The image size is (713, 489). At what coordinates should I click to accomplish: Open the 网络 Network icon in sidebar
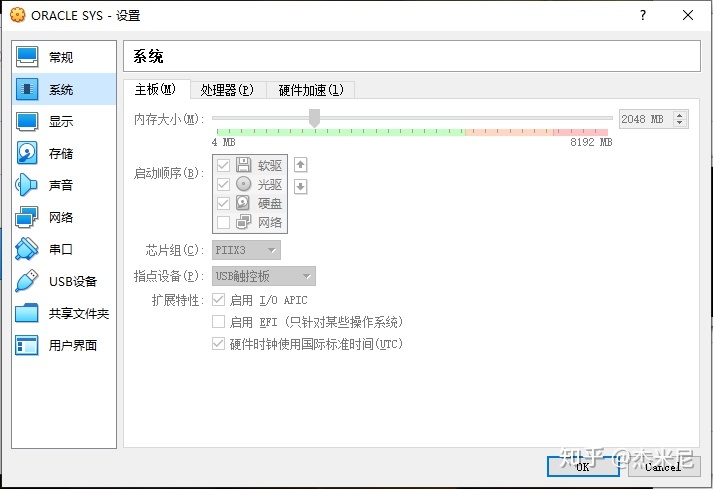tap(26, 217)
